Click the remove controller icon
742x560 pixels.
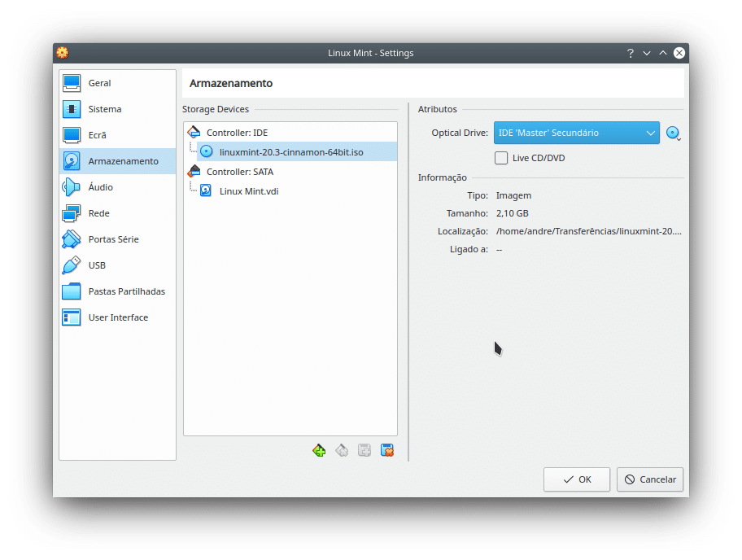342,450
